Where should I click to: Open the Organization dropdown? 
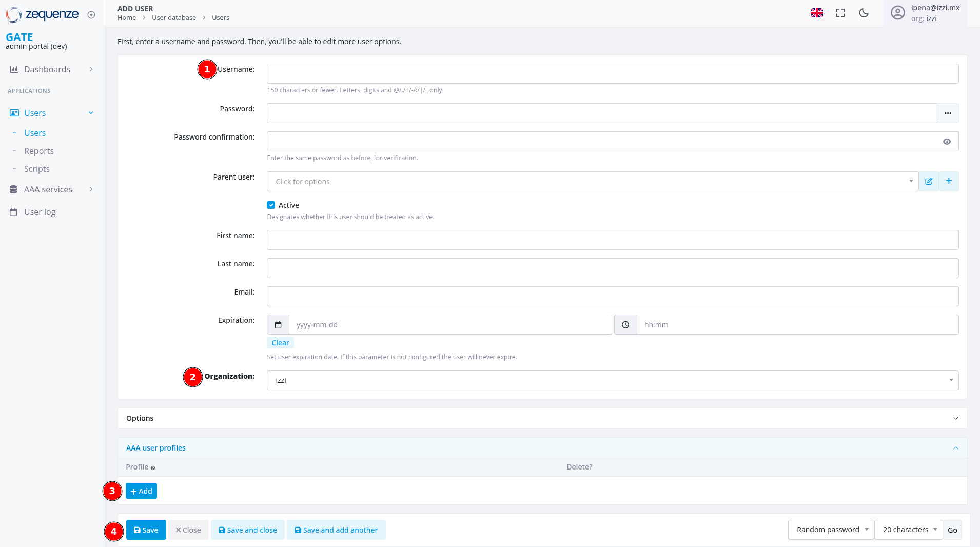coord(612,381)
